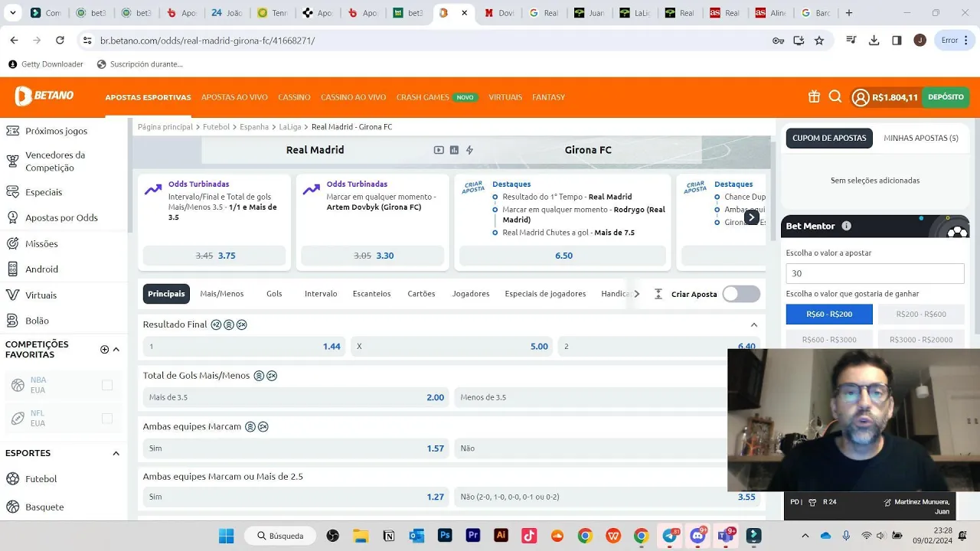Open Photoshop from the taskbar
Viewport: 980px width, 551px height.
tap(445, 536)
